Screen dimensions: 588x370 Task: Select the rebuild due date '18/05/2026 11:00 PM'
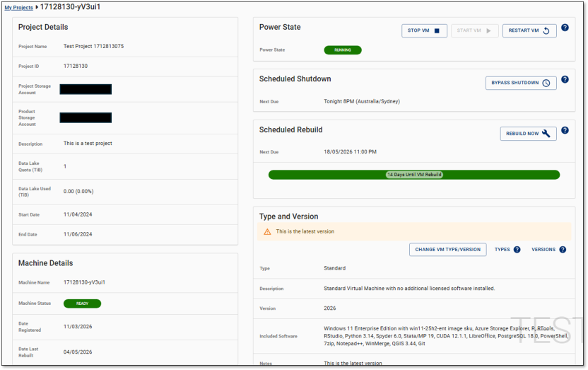[x=351, y=152]
